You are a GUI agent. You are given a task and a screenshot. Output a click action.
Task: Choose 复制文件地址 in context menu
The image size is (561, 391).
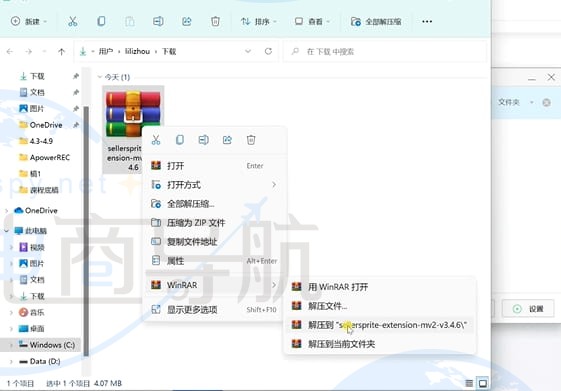214,242
